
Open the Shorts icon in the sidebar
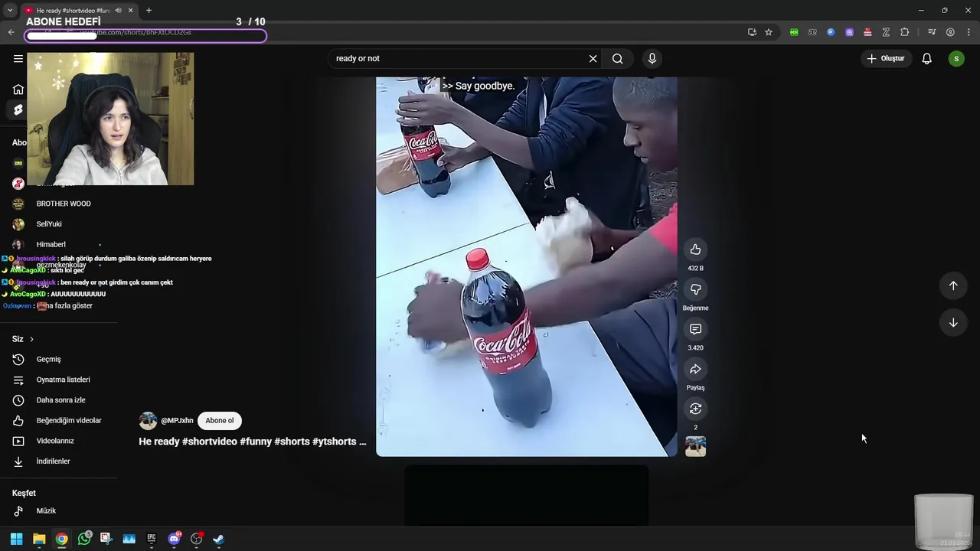[x=18, y=110]
